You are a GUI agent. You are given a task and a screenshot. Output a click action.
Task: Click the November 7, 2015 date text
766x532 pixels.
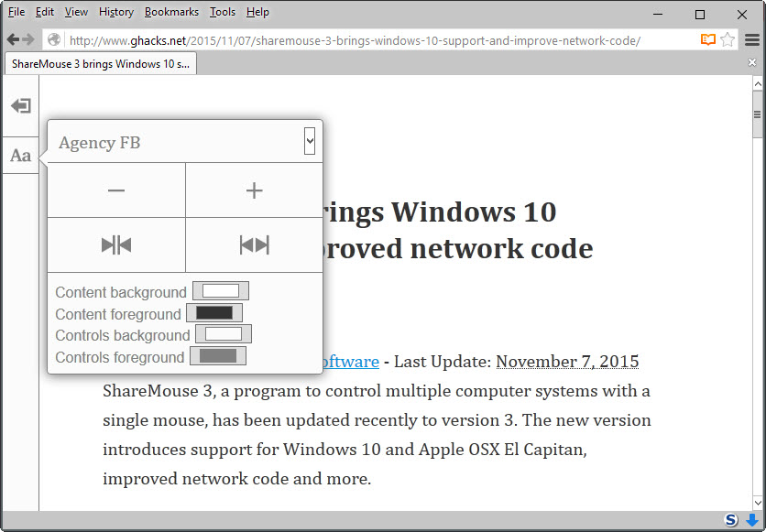pyautogui.click(x=567, y=362)
